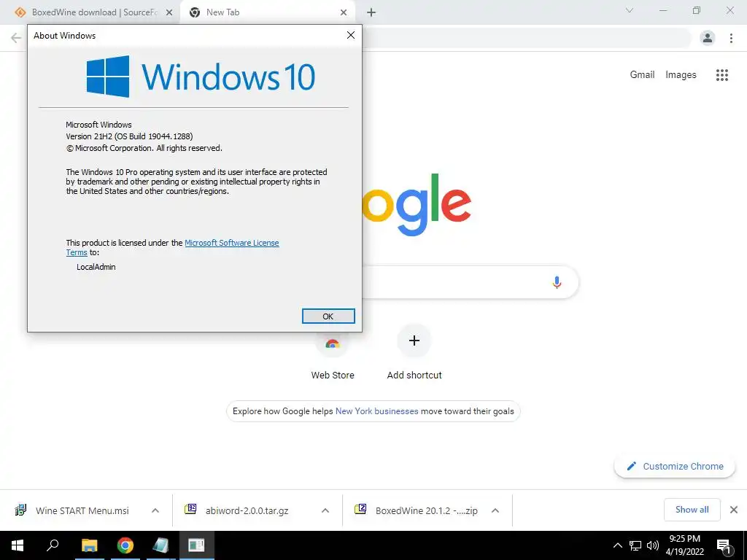Open the Windows Start menu
This screenshot has height=560, width=747.
(x=18, y=545)
